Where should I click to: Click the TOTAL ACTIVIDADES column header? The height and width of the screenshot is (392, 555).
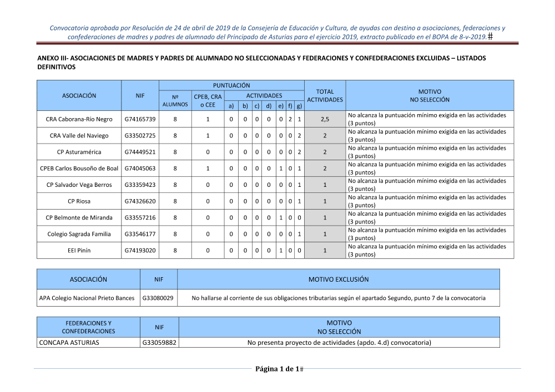325,95
